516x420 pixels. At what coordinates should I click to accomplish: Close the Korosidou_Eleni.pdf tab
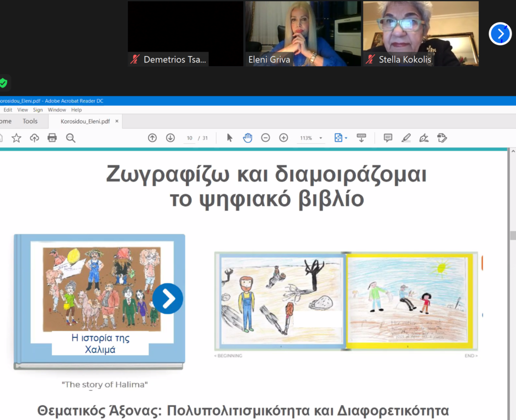pos(117,121)
